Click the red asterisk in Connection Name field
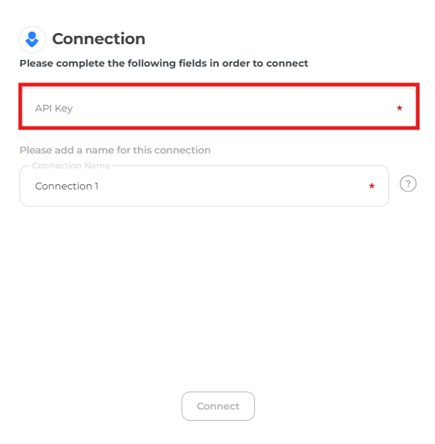The width and height of the screenshot is (435, 444). (371, 186)
